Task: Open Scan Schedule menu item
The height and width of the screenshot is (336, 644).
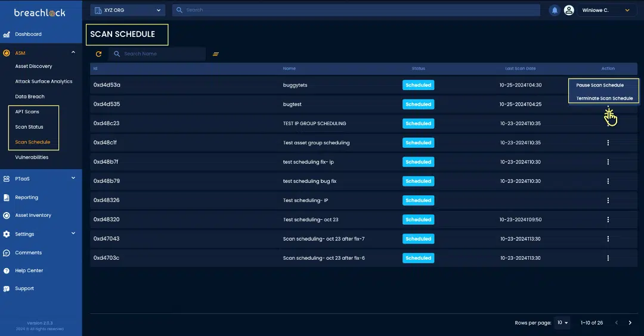Action: pyautogui.click(x=32, y=142)
